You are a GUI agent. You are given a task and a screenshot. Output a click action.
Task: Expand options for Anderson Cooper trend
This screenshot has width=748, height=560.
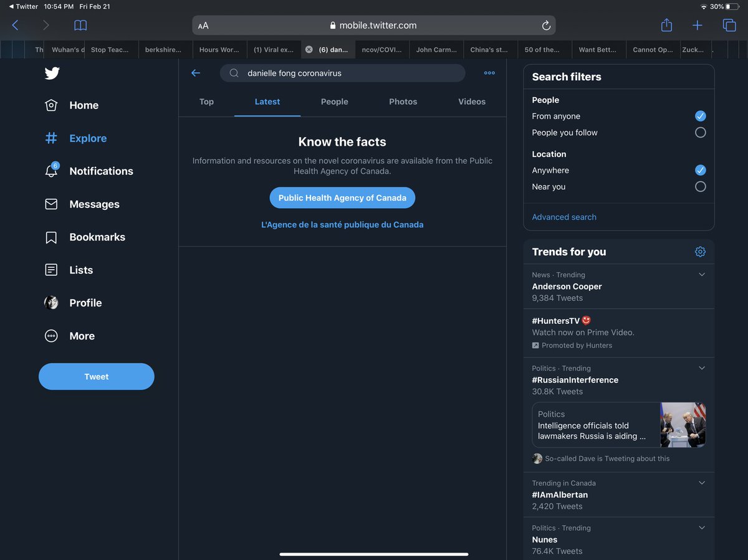(702, 275)
